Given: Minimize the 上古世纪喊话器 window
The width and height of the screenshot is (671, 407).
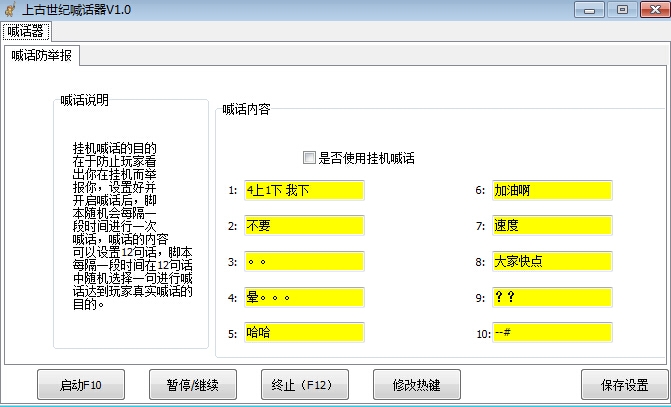Looking at the screenshot, I should click(x=589, y=9).
